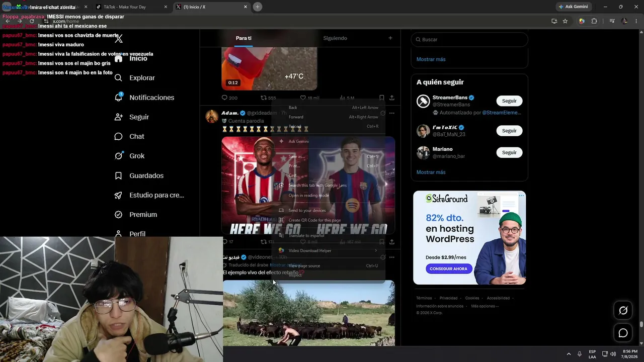The image size is (644, 362).
Task: Add a new timeline with plus icon
Action: pos(390,38)
